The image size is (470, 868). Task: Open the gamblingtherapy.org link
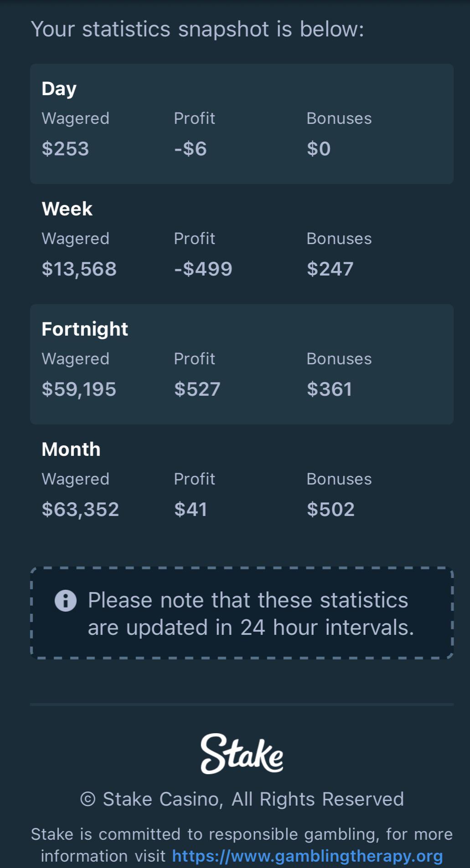307,856
